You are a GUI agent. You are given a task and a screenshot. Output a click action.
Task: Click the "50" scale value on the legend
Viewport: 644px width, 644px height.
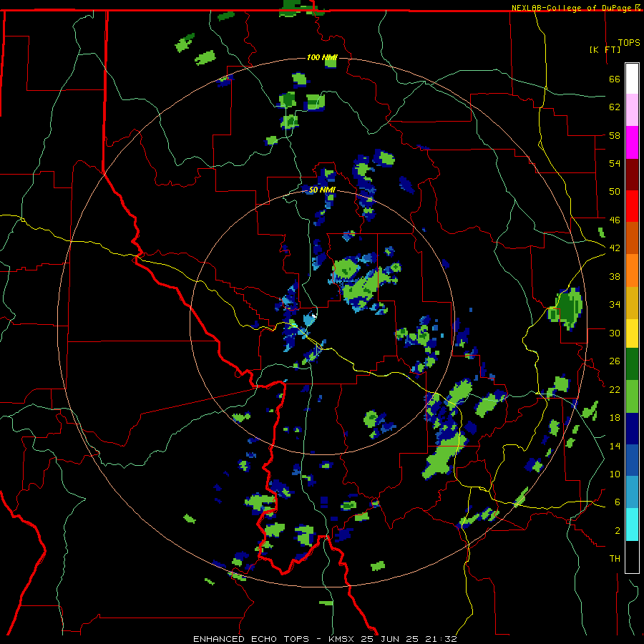point(615,191)
